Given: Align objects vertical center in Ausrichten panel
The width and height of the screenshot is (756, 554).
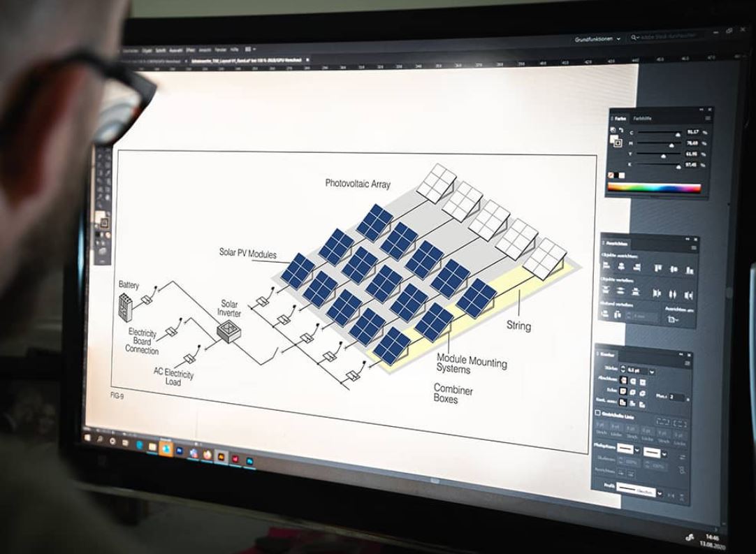Looking at the screenshot, I should 674,270.
